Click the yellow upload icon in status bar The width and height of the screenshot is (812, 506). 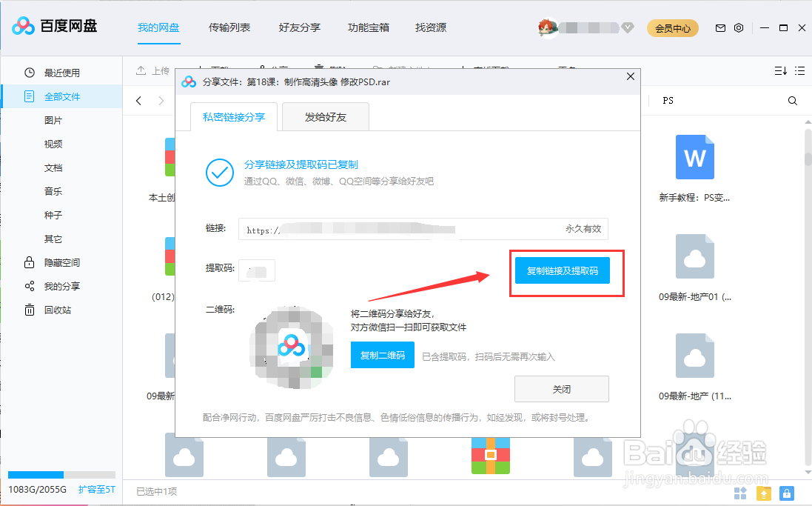click(764, 493)
